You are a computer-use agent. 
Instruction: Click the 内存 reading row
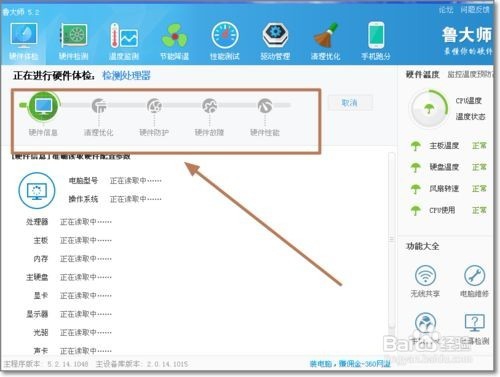click(x=73, y=258)
